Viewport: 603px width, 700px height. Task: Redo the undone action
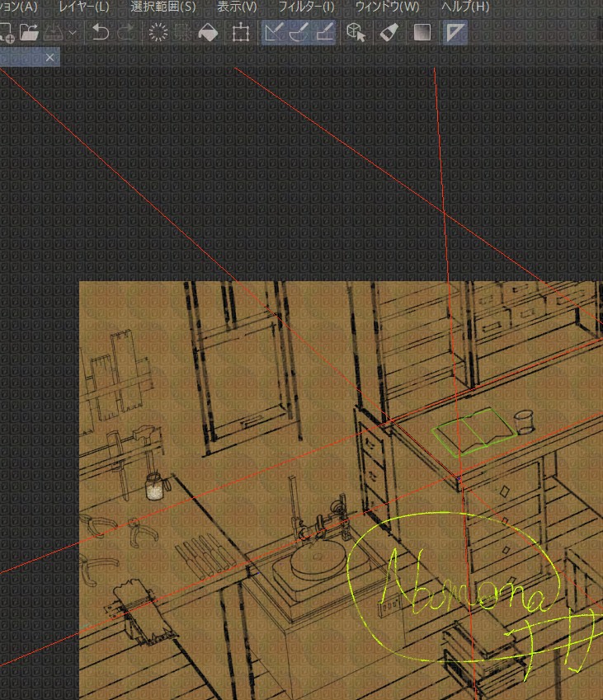(125, 33)
